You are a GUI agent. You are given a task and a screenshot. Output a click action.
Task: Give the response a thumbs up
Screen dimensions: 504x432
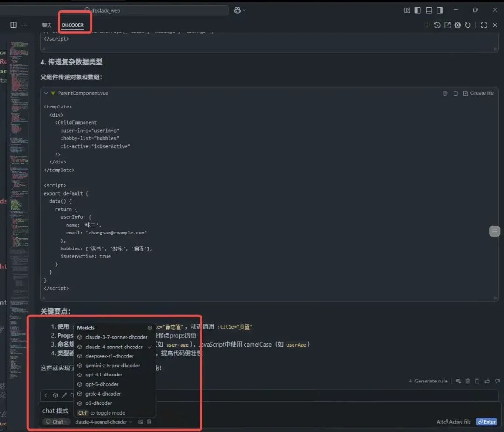pyautogui.click(x=487, y=381)
